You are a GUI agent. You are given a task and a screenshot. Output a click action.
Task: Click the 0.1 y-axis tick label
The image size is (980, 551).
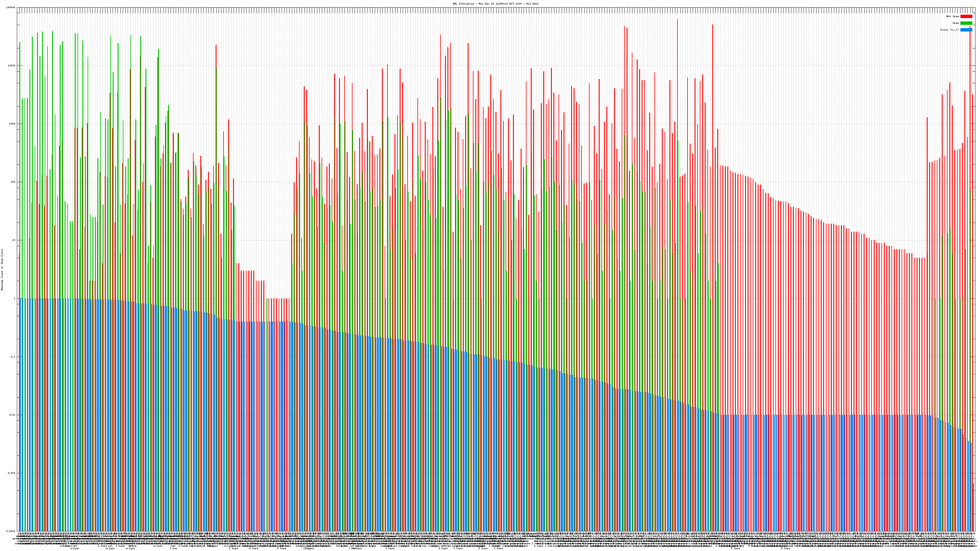tap(13, 357)
